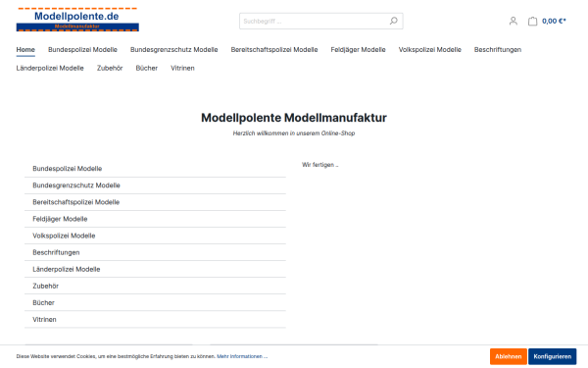Screen dimensions: 588x368
Task: Click the cart total 0,00 €
Action: [x=554, y=21]
